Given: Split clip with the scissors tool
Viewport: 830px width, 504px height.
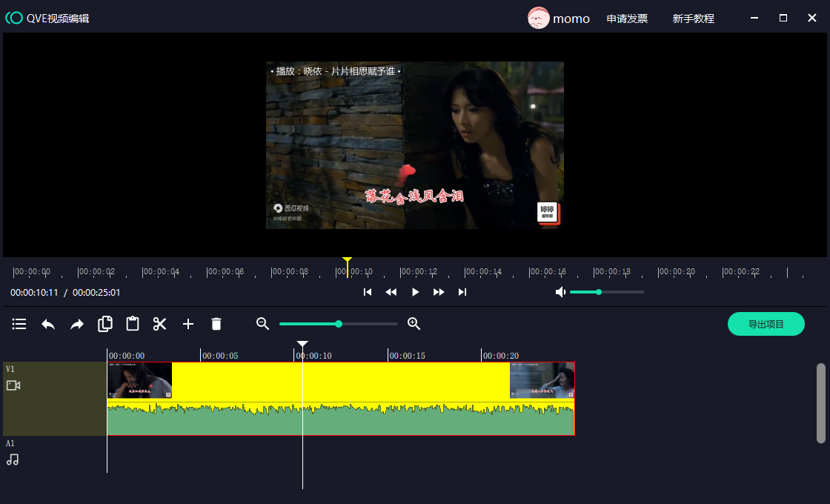Looking at the screenshot, I should point(160,324).
